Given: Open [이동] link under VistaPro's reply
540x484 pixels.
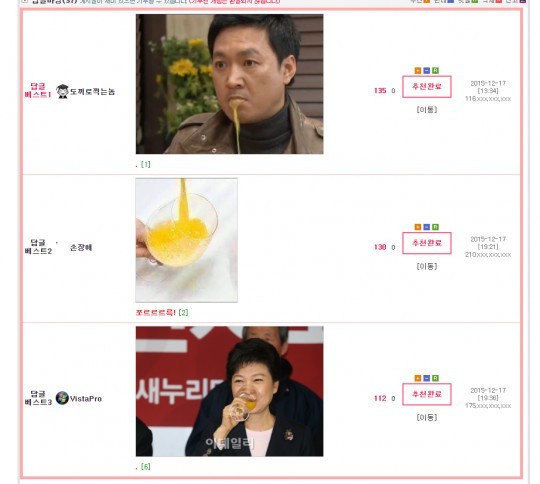Looking at the screenshot, I should 427,418.
